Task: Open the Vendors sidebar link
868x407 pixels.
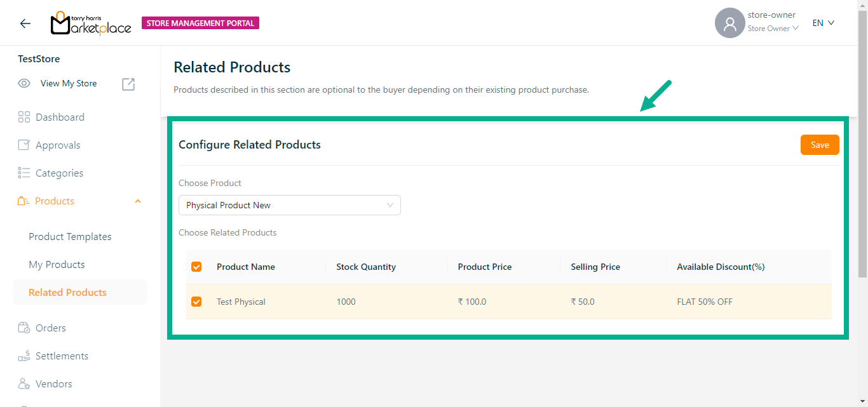Action: pyautogui.click(x=53, y=384)
